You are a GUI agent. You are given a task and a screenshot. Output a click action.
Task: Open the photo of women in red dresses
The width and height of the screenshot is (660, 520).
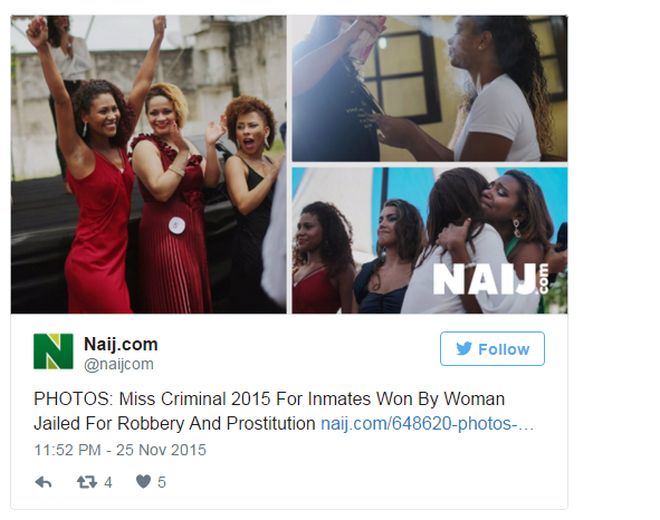[x=149, y=164]
